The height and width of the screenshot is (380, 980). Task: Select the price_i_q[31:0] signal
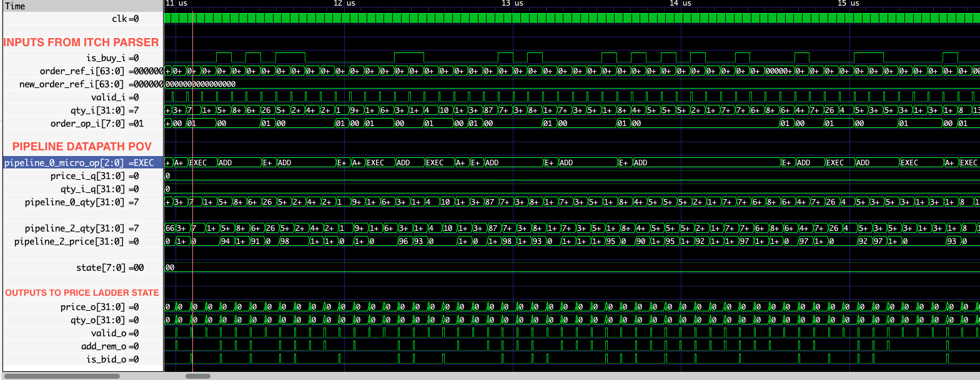pyautogui.click(x=87, y=176)
